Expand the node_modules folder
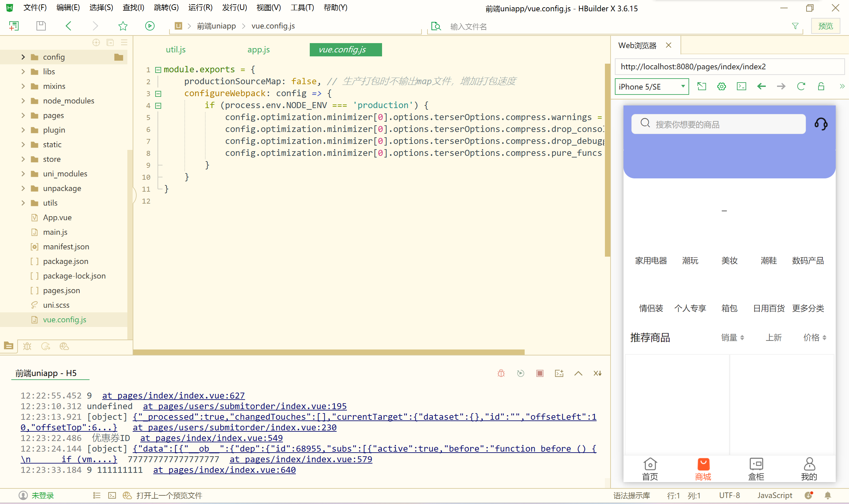This screenshot has height=504, width=849. 23,101
